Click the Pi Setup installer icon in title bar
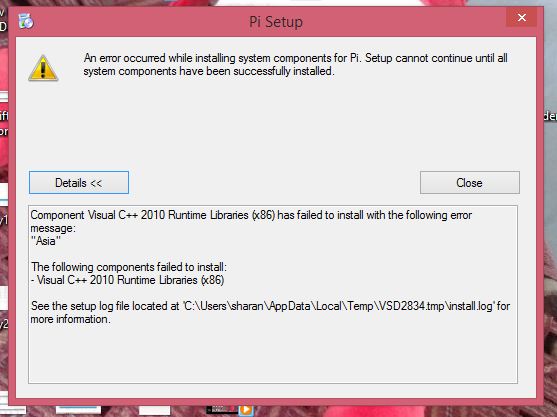Image resolution: width=557 pixels, height=417 pixels. tap(26, 21)
